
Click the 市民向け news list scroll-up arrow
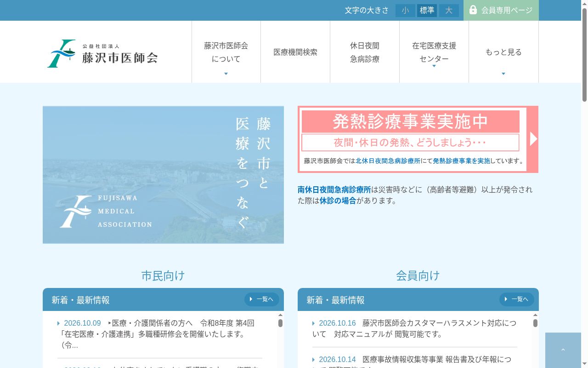click(280, 315)
